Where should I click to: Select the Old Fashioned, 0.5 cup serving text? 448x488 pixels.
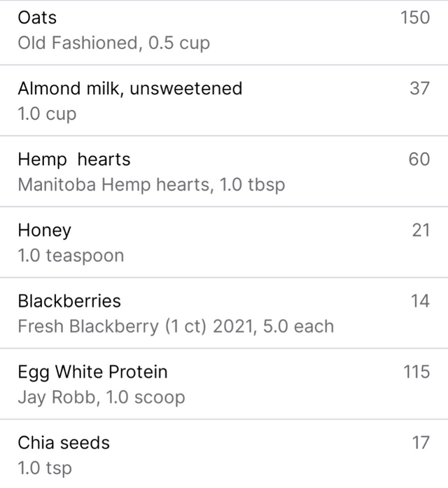coord(114,43)
